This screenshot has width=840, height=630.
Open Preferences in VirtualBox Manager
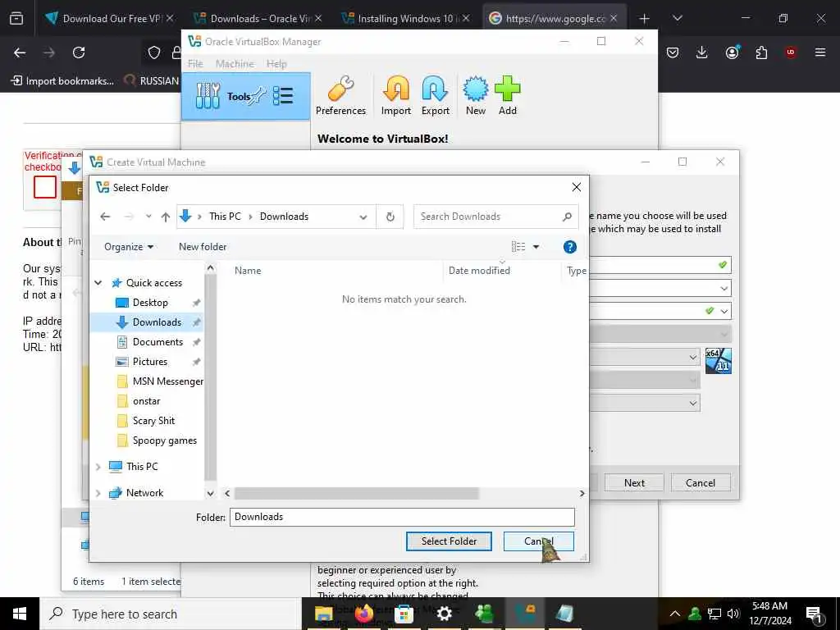340,95
